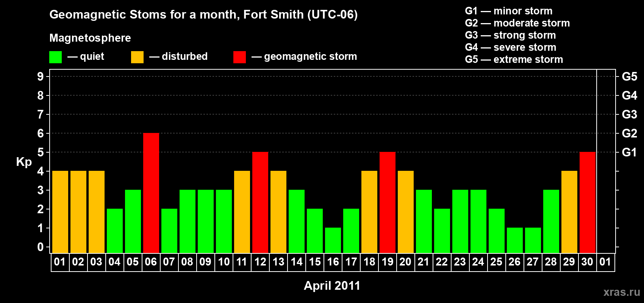Click the green bar for April 07
The width and height of the screenshot is (644, 303).
click(x=169, y=231)
